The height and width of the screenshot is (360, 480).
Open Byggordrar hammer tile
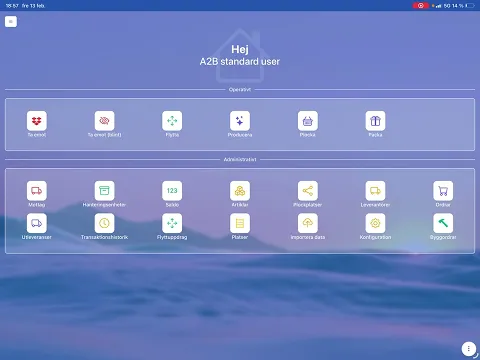(x=443, y=223)
